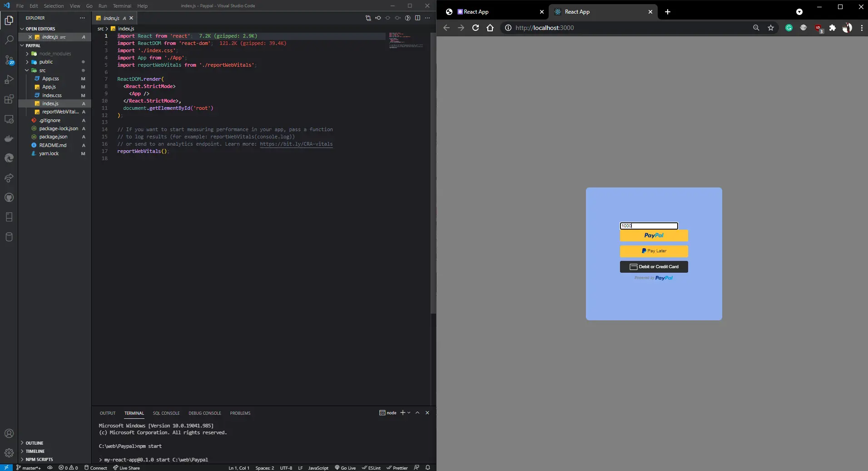Open the Run and Debug view
868x471 pixels.
pos(9,80)
